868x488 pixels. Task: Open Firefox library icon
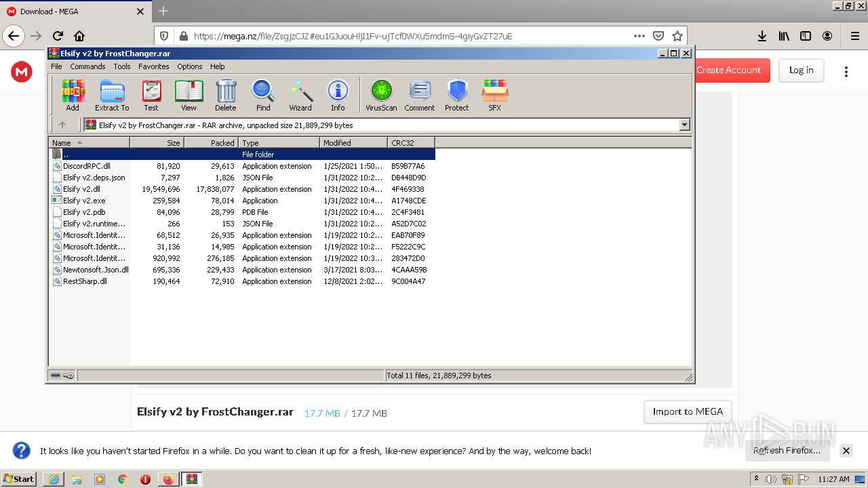coord(784,36)
